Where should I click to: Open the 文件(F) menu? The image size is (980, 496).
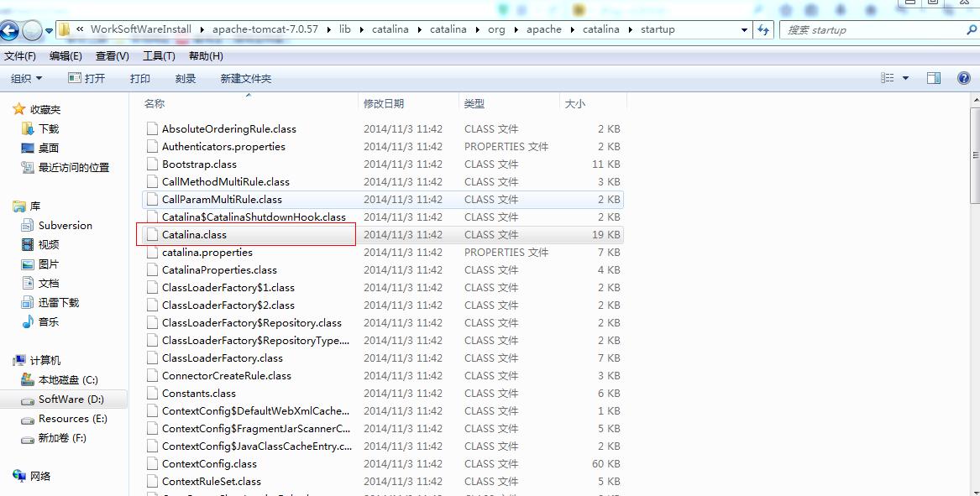(x=20, y=56)
